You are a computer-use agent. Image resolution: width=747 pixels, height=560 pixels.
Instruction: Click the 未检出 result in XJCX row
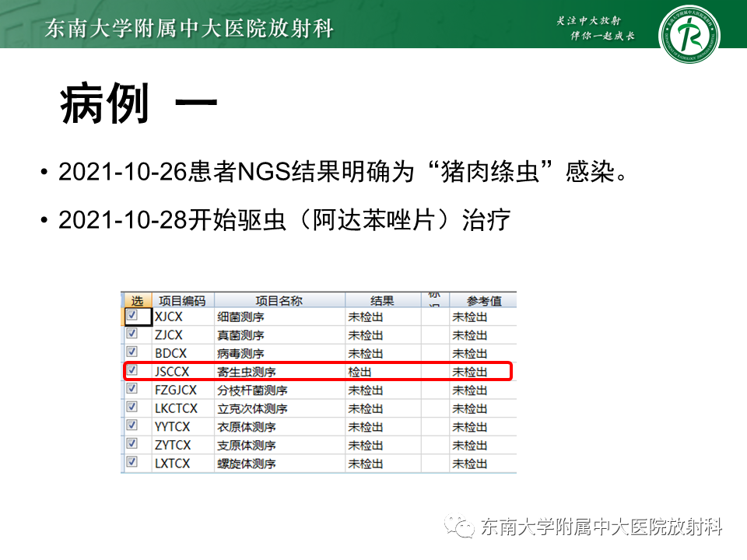point(366,317)
